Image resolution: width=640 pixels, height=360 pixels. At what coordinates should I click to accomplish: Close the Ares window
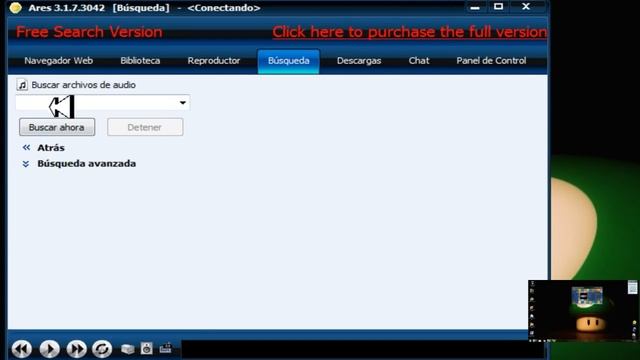526,7
